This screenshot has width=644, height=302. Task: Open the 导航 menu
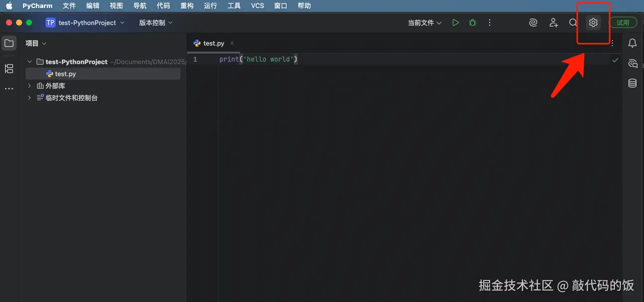(x=140, y=6)
